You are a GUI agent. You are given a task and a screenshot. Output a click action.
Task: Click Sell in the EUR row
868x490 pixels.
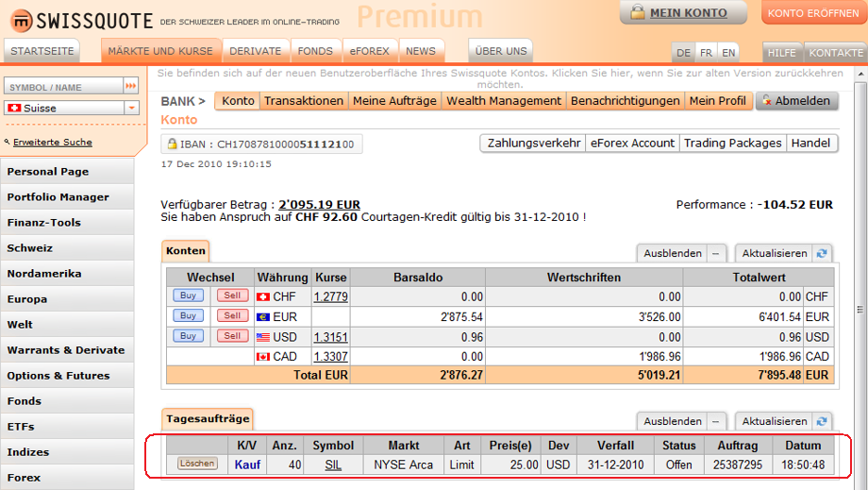coord(232,315)
